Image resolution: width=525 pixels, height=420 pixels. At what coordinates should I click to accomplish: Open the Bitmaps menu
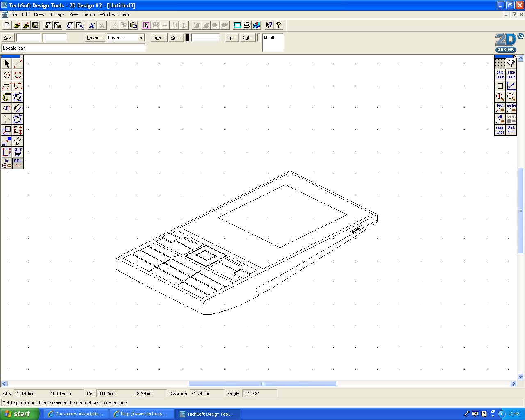[x=57, y=14]
